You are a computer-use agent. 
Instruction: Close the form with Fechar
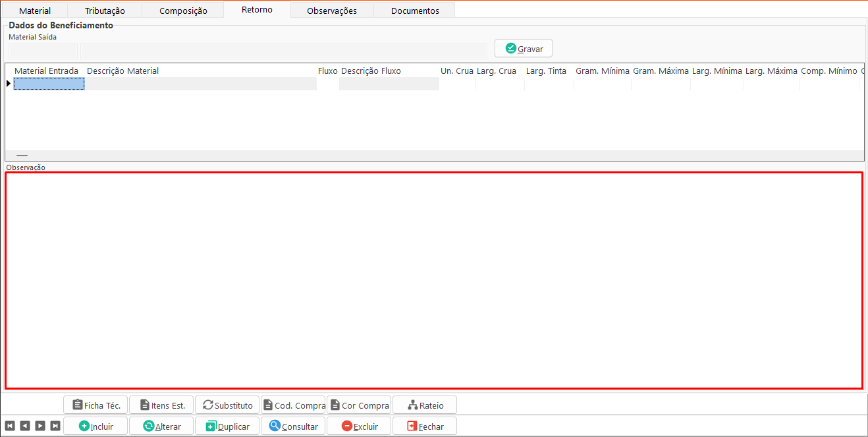425,426
